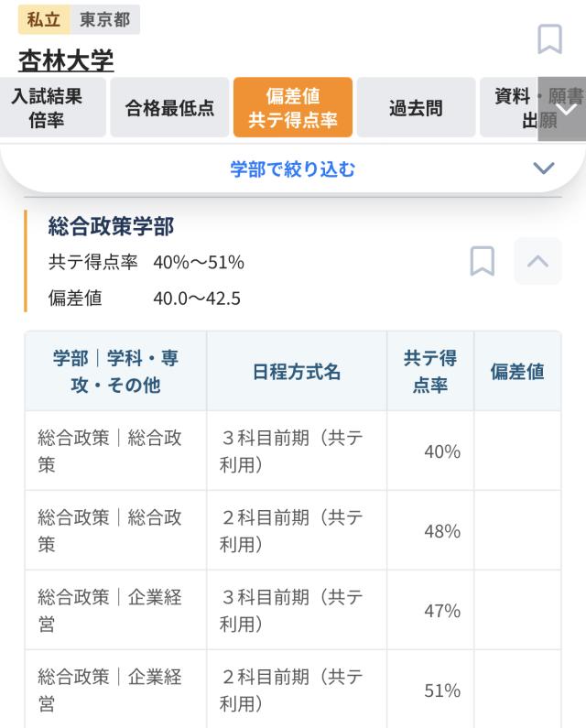Open the 合格最低点 tab
The height and width of the screenshot is (728, 586).
169,108
